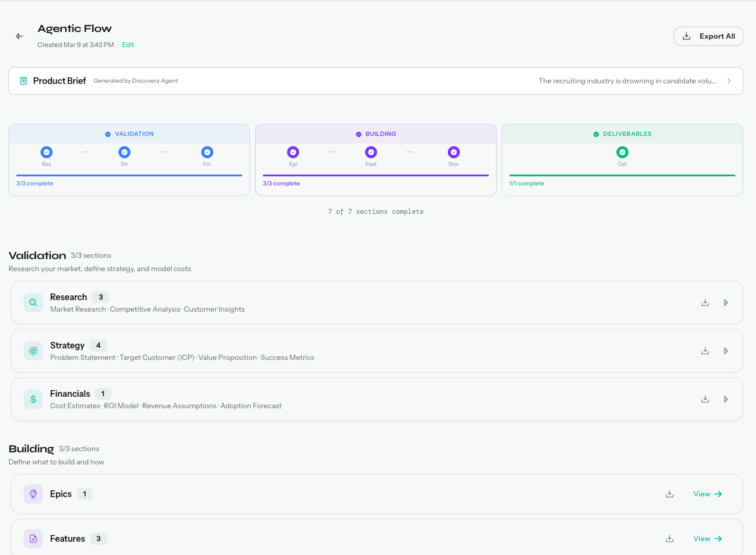Expand the Product Brief chevron

[x=729, y=80]
